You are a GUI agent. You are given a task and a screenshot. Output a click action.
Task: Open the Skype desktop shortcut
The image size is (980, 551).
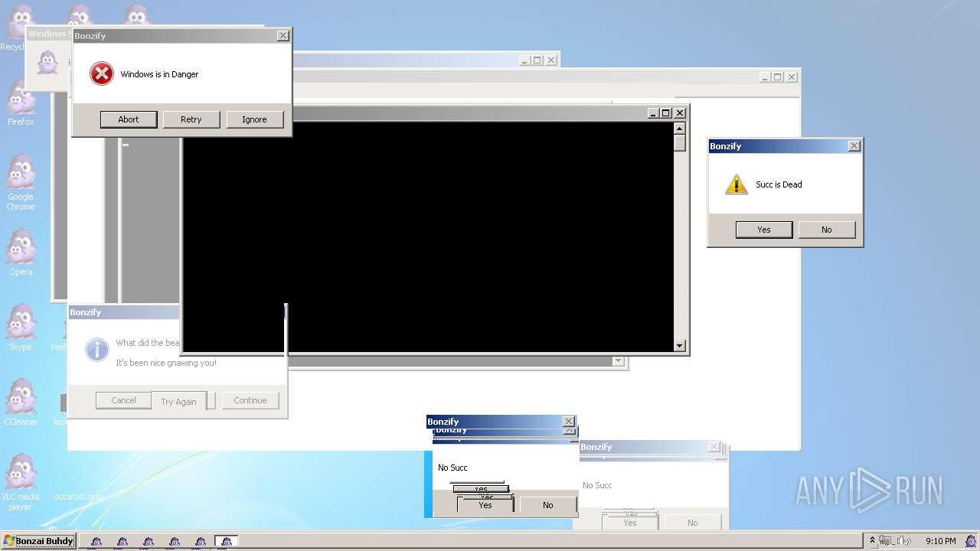click(x=21, y=328)
